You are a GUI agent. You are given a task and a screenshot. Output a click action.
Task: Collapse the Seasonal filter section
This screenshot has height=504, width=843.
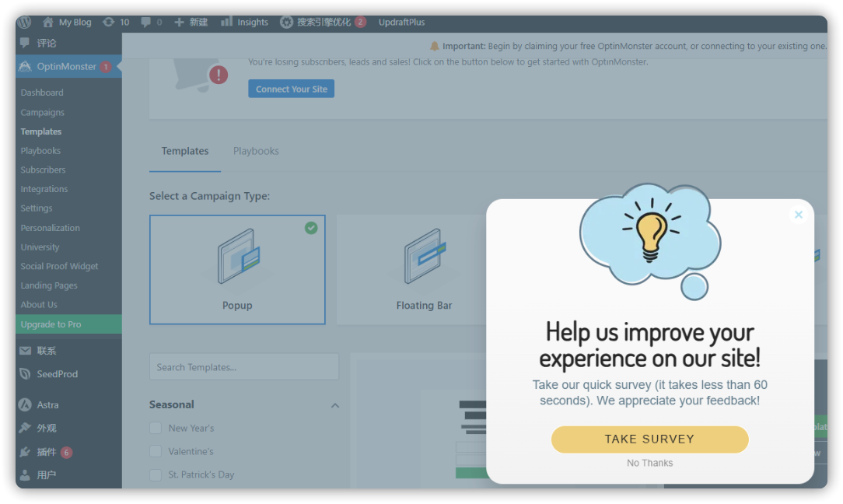335,405
